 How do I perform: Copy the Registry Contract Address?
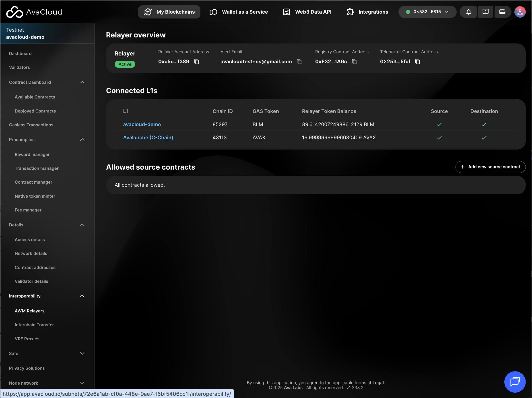[x=354, y=62]
